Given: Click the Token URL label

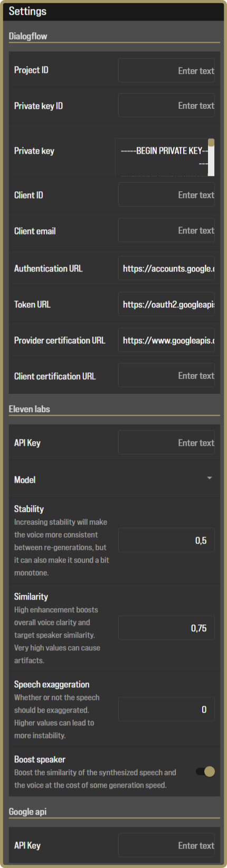Looking at the screenshot, I should 32,304.
